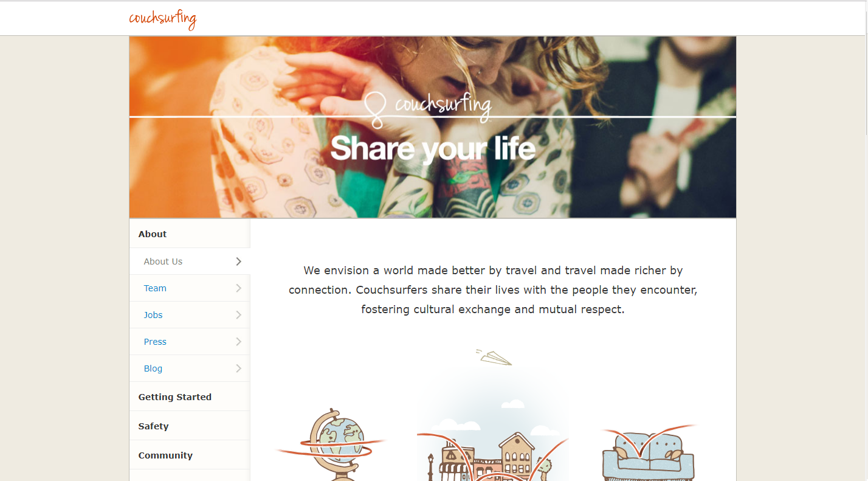The height and width of the screenshot is (481, 868).
Task: Visit the Blog link in sidebar
Action: 153,369
